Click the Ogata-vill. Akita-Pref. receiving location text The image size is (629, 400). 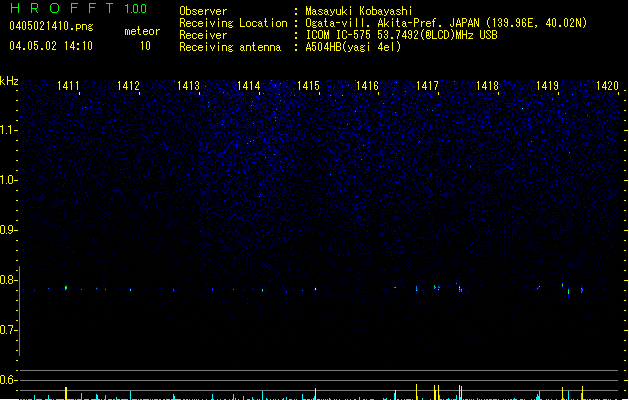pyautogui.click(x=446, y=23)
